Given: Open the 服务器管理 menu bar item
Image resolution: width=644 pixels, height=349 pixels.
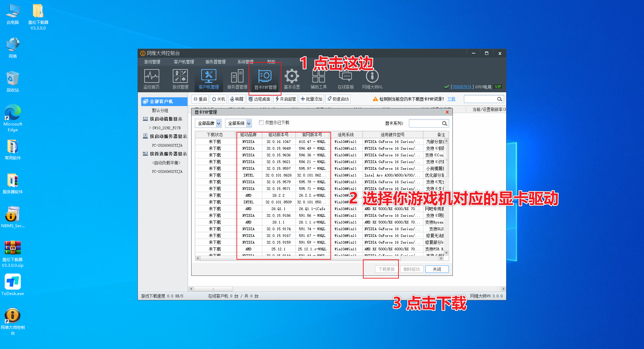Looking at the screenshot, I should pyautogui.click(x=215, y=62).
